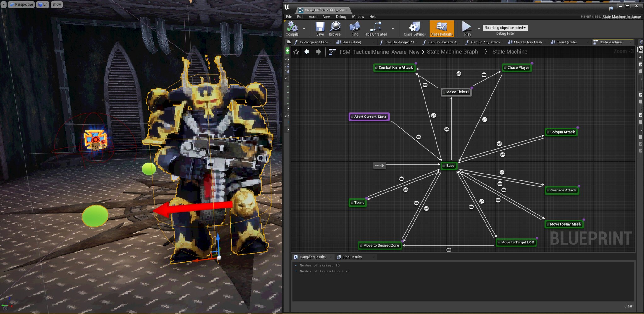Select the Grenade Attack state node
The image size is (644, 314).
pos(562,191)
